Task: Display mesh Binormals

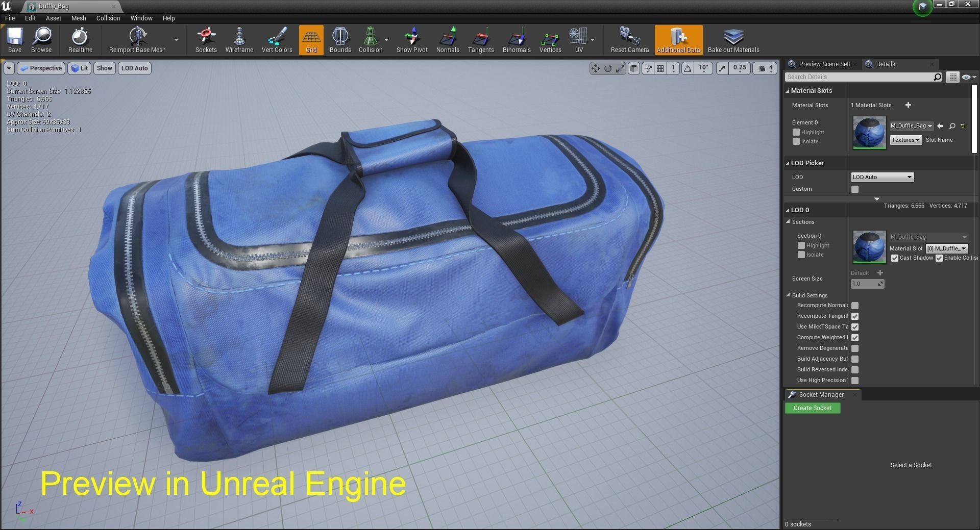Action: click(517, 40)
